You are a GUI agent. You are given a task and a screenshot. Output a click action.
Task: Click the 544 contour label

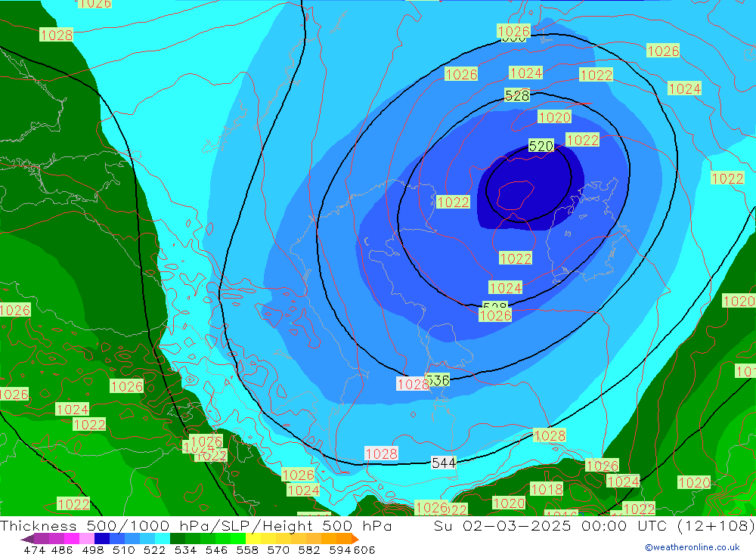pos(444,463)
